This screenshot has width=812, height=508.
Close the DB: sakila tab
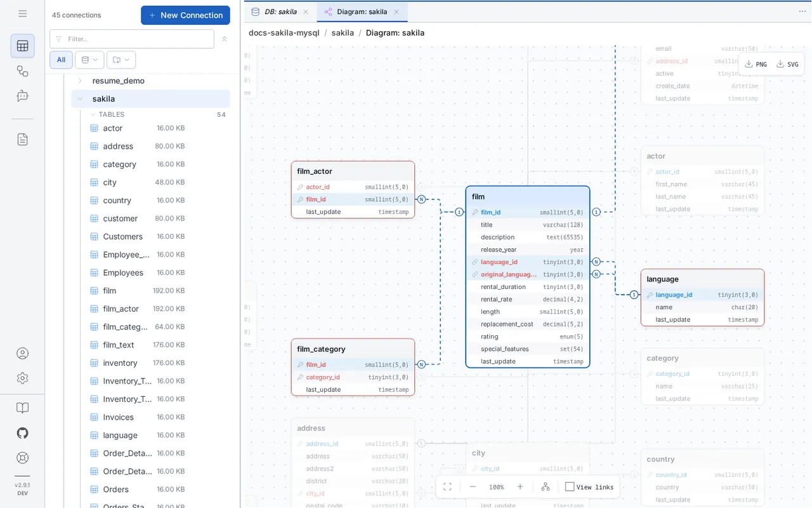(306, 11)
